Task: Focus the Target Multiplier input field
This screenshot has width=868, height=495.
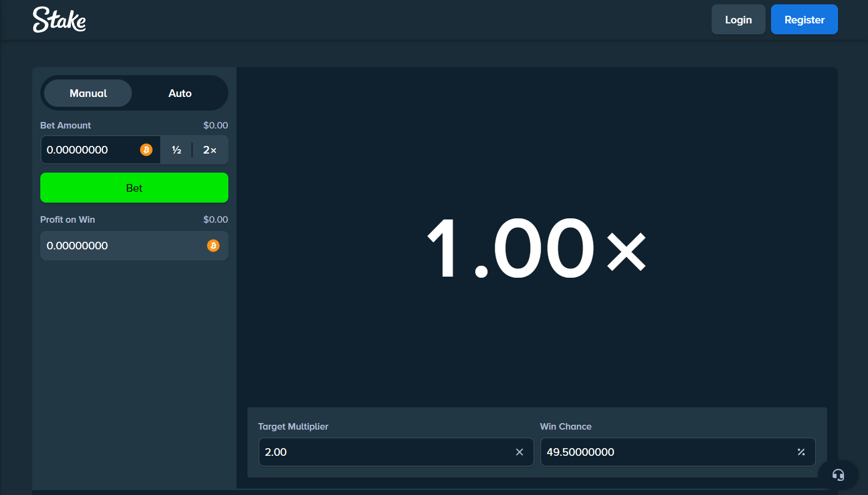Action: pyautogui.click(x=384, y=452)
